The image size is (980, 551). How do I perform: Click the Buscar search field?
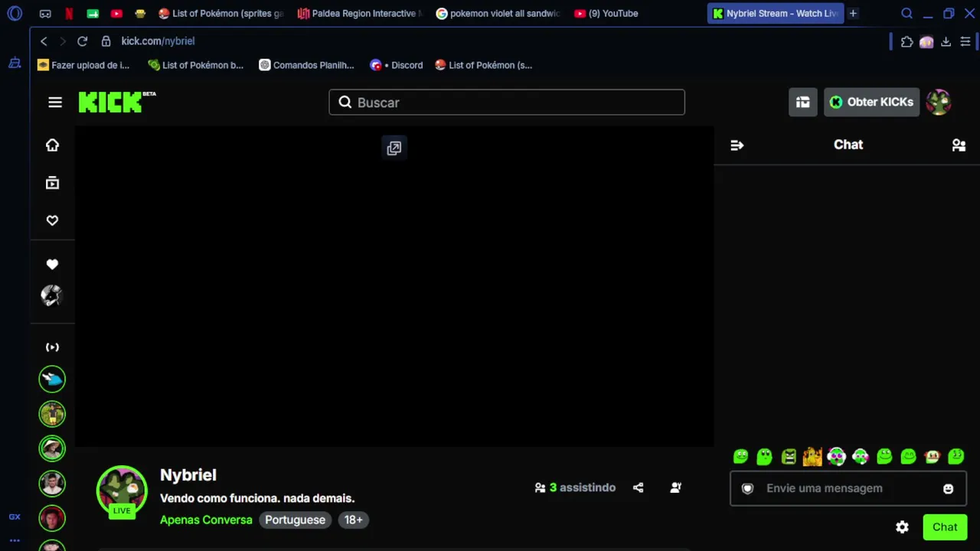coord(507,103)
